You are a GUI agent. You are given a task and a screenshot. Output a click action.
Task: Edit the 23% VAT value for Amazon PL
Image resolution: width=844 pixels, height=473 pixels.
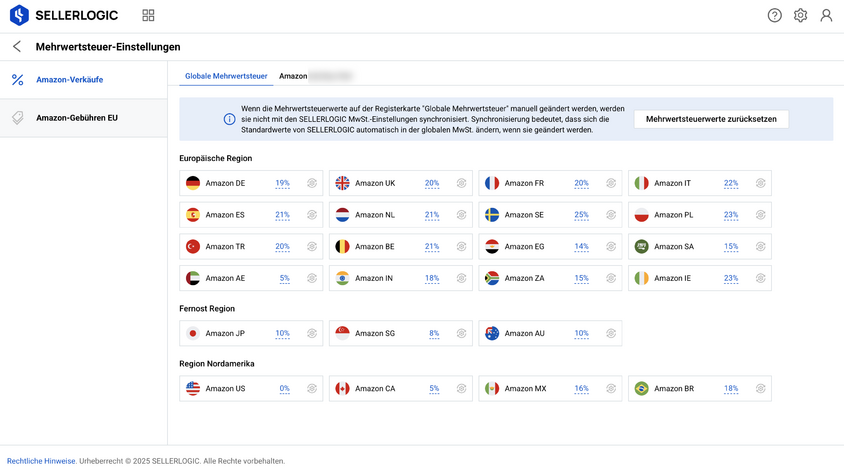(731, 215)
